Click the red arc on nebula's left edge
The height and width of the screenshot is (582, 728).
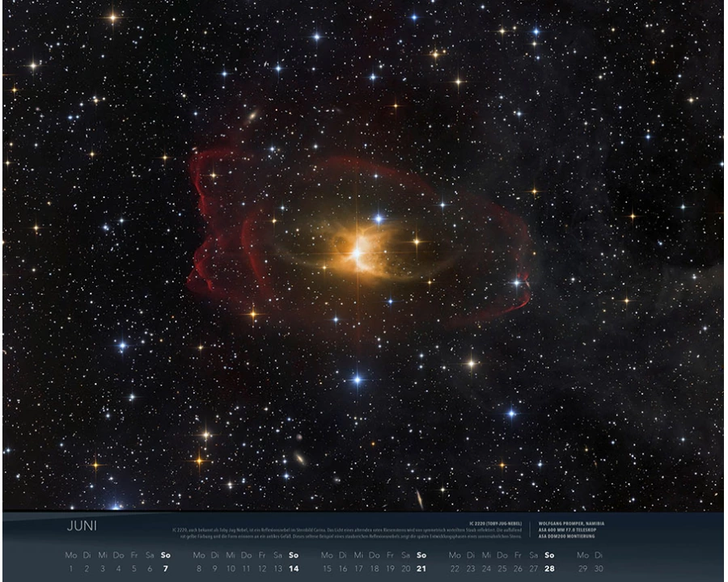pos(197,218)
